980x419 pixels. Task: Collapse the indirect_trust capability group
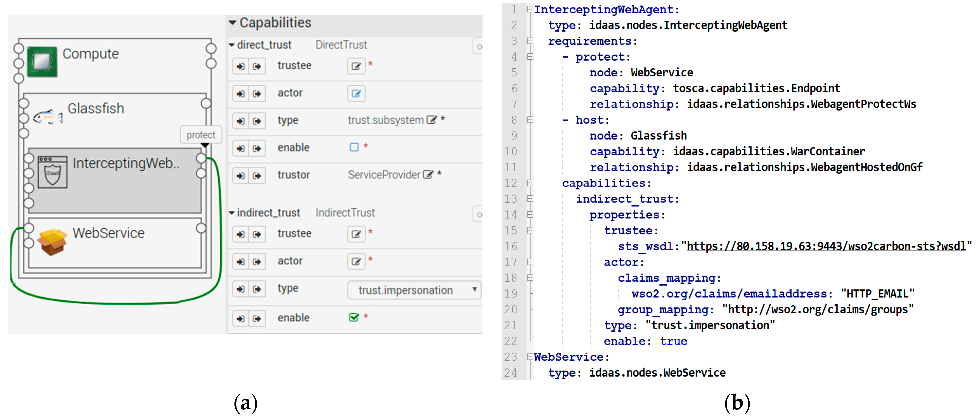232,213
